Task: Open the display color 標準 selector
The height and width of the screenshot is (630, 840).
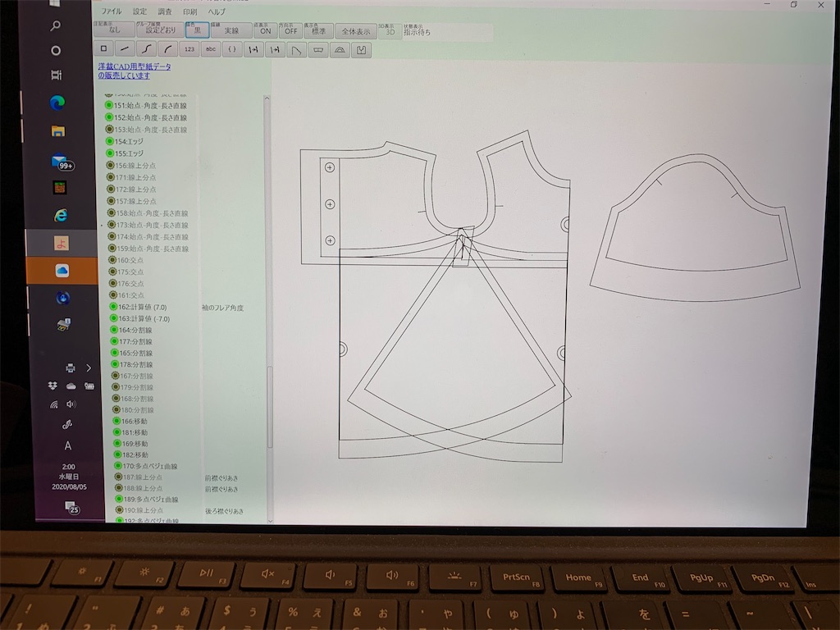Action: coord(319,31)
